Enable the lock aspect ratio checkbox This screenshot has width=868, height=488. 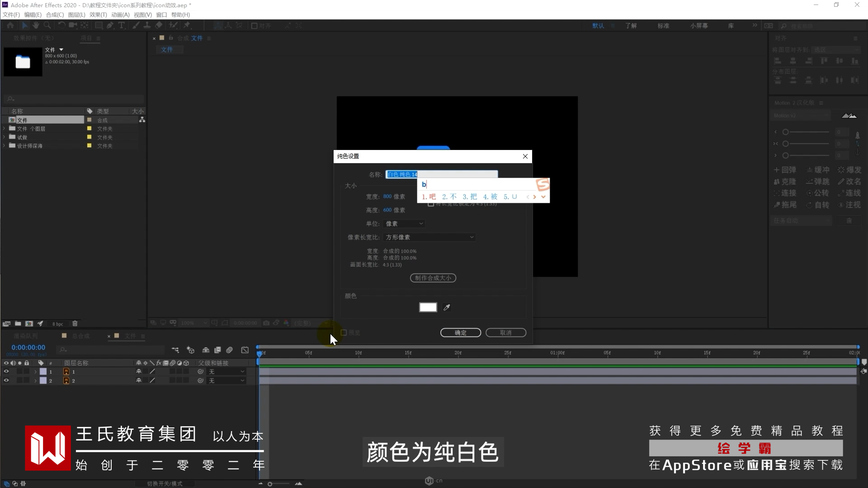point(431,204)
